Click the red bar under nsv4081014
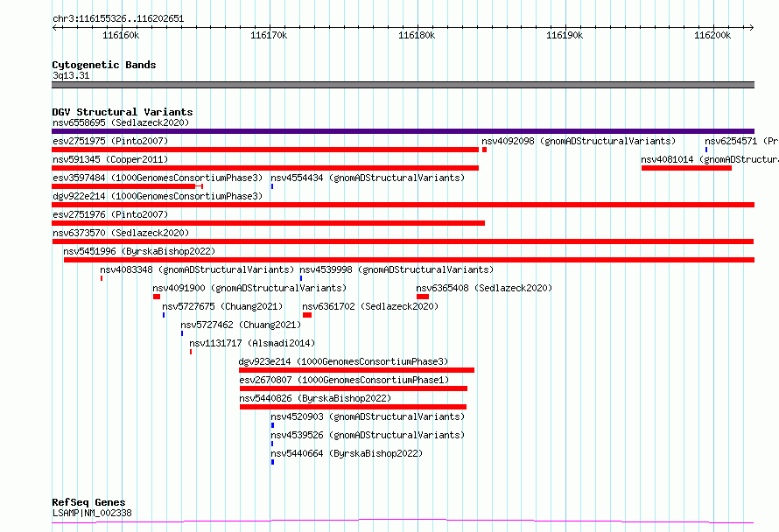 click(686, 168)
